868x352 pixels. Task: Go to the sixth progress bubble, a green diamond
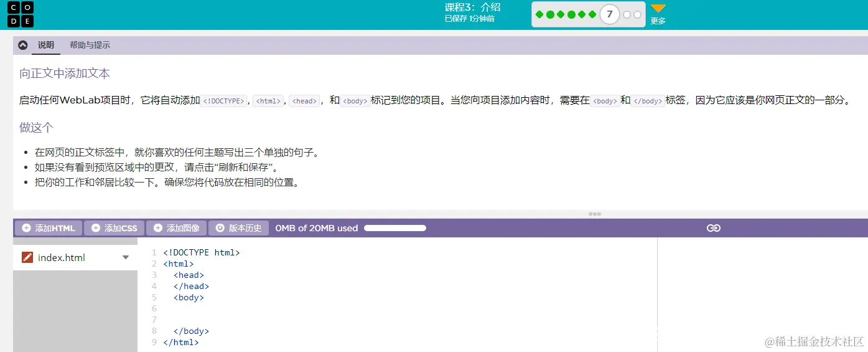tap(592, 14)
